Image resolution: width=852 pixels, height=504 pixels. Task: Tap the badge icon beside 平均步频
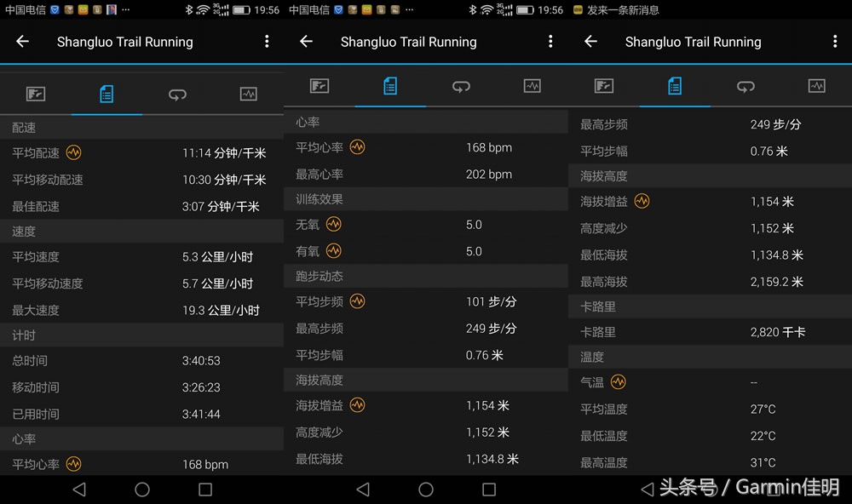pyautogui.click(x=356, y=301)
